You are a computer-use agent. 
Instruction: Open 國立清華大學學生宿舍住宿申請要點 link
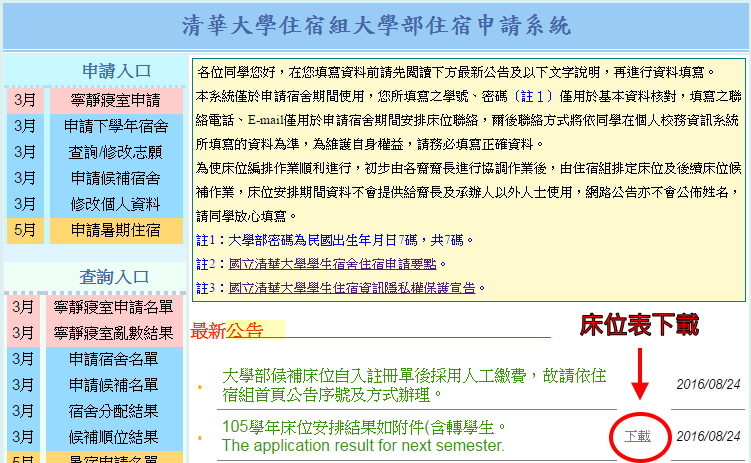pyautogui.click(x=332, y=264)
